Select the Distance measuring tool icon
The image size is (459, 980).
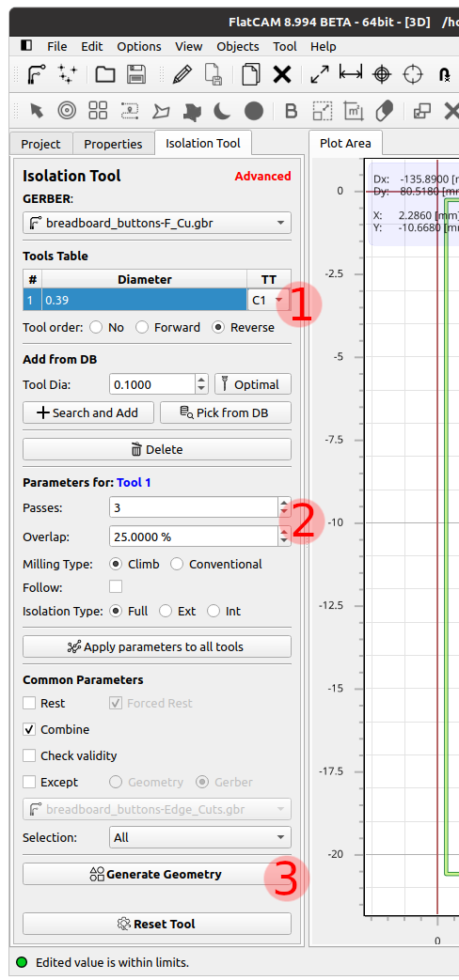click(351, 73)
